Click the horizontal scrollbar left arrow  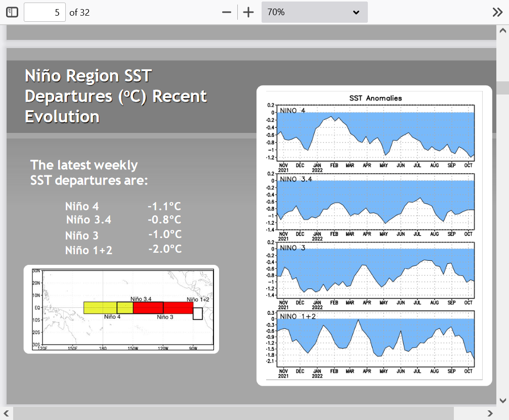(6, 413)
